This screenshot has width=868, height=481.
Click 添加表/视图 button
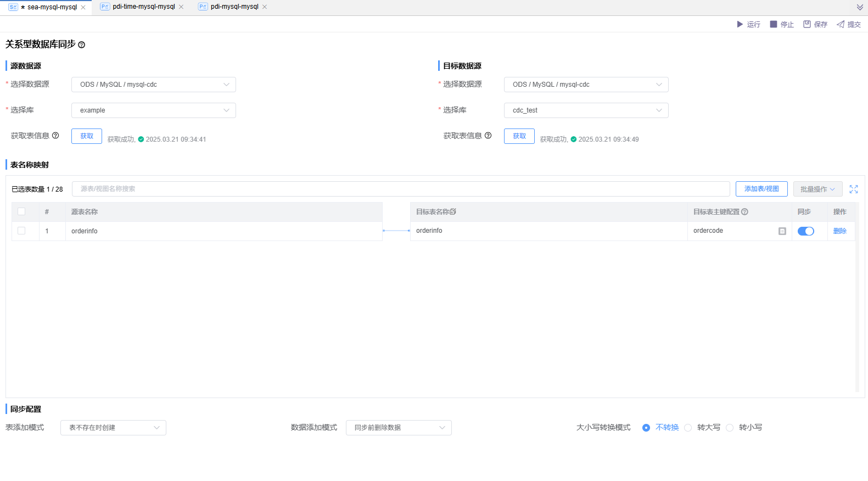[761, 189]
